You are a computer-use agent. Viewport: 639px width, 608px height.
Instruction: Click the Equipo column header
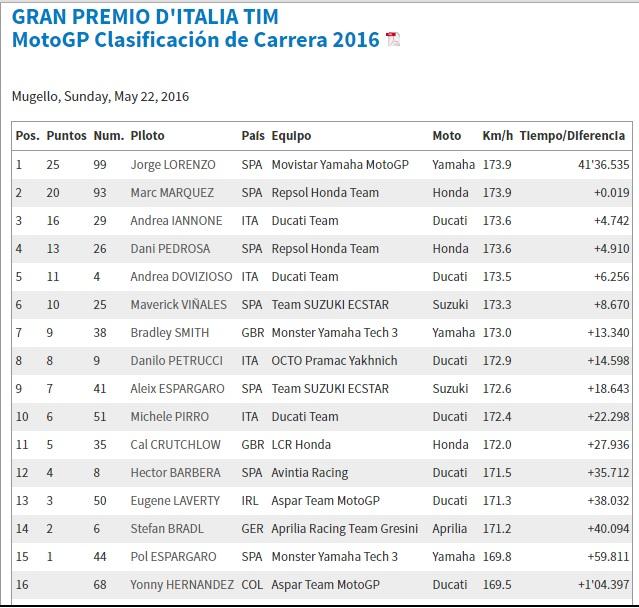(291, 136)
